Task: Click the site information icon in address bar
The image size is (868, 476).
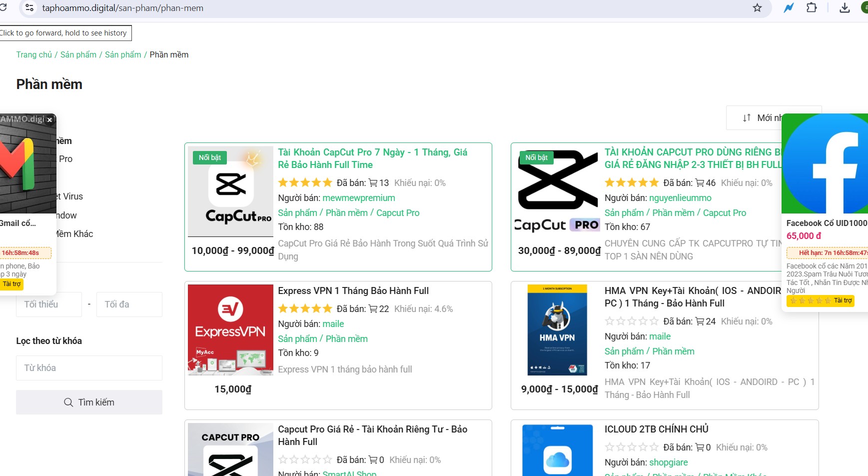Action: pos(29,7)
